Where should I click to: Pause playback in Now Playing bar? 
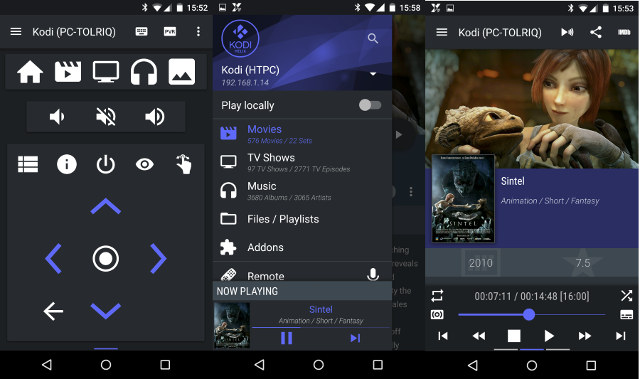287,338
